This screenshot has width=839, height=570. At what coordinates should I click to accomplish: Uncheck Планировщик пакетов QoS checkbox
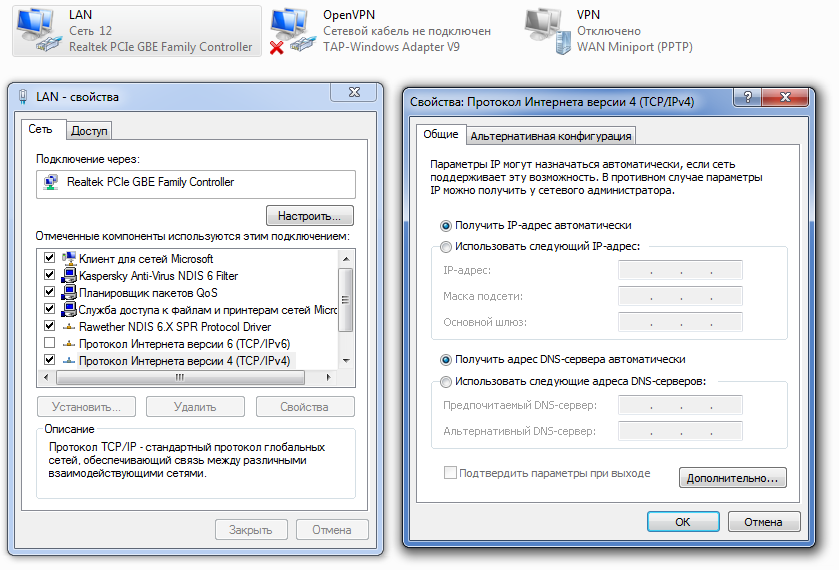pos(49,292)
